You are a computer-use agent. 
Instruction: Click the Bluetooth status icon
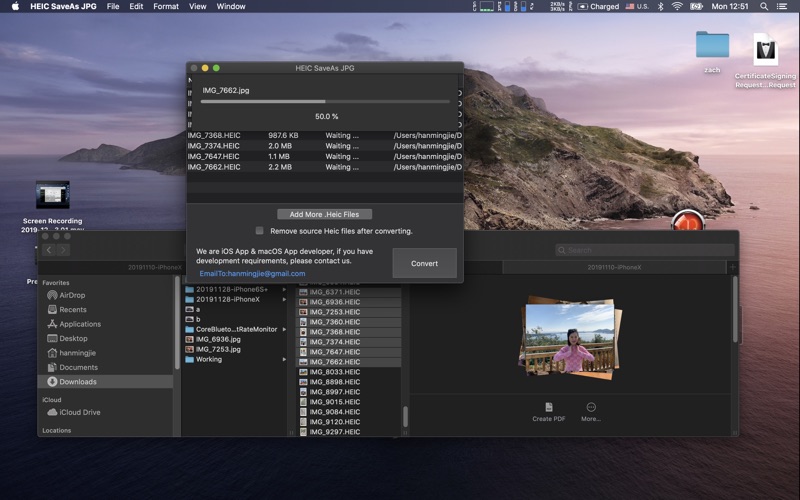pos(660,6)
